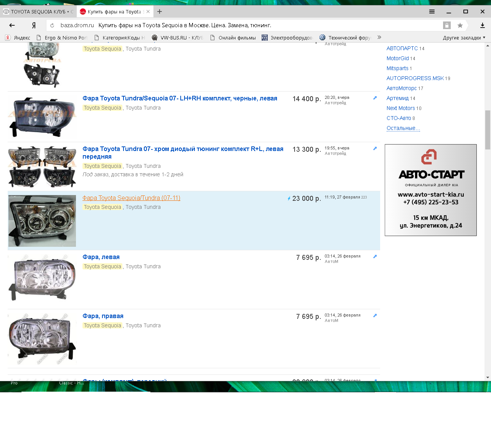Select the AUTOPROGRESS.MSK seller link
This screenshot has width=491, height=448.
[415, 78]
